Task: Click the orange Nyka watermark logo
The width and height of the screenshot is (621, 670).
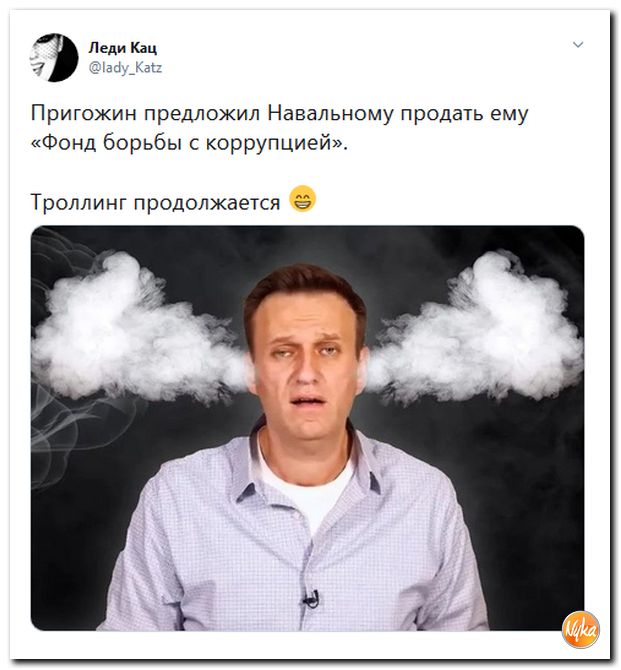Action: point(581,630)
